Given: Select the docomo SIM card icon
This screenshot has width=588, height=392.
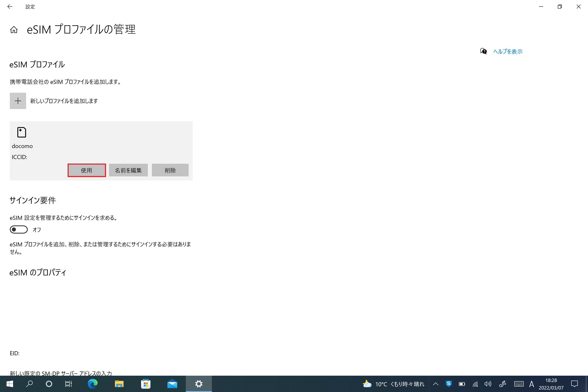Looking at the screenshot, I should (x=21, y=132).
